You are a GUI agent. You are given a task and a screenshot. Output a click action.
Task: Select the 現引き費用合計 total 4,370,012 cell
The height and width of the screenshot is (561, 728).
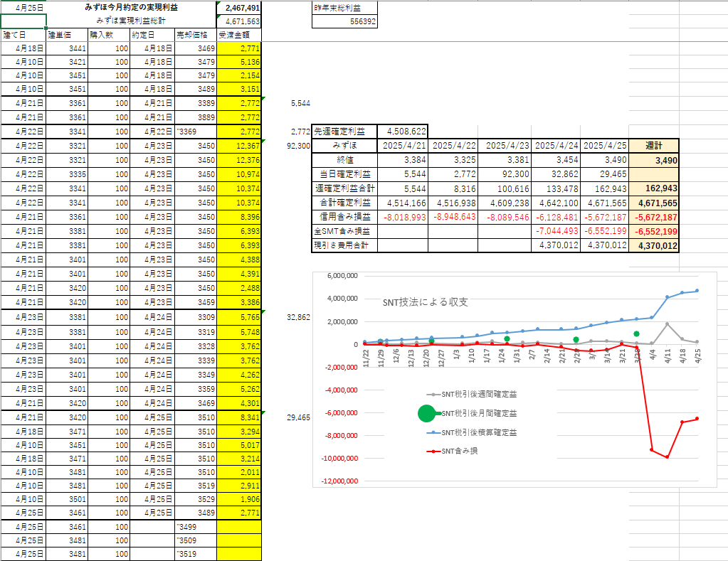click(x=654, y=246)
